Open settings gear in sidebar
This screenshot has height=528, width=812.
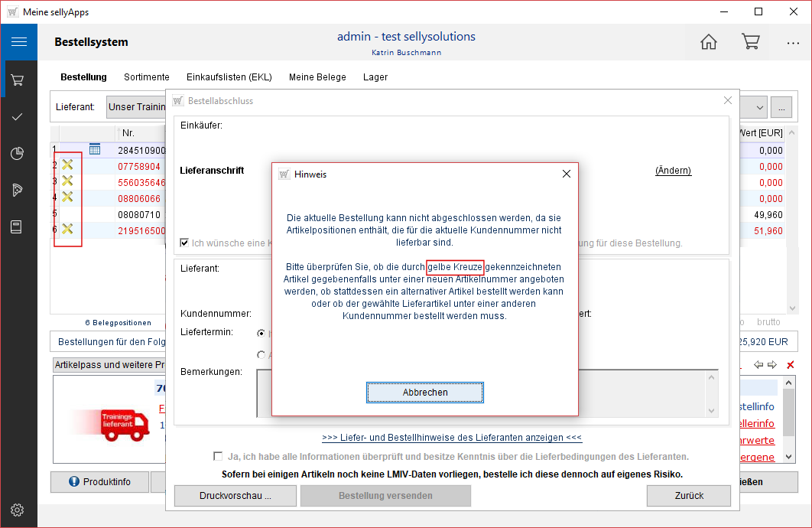tap(18, 510)
